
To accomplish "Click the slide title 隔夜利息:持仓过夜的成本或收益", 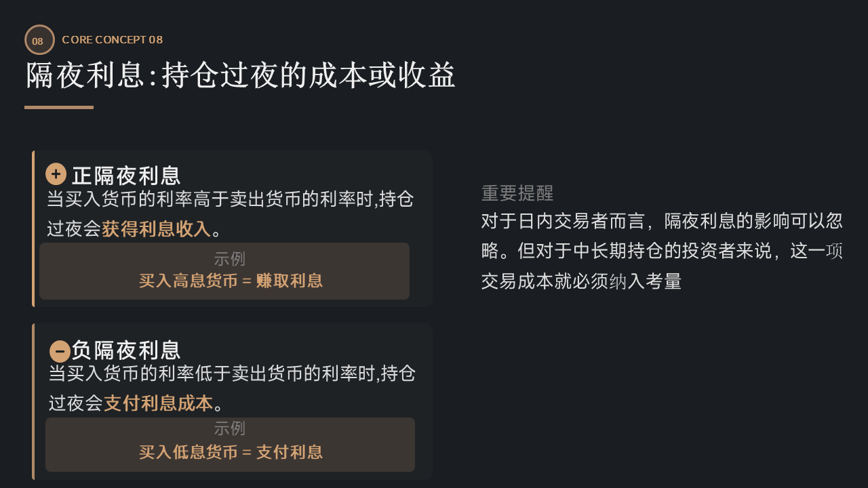I will [x=241, y=75].
